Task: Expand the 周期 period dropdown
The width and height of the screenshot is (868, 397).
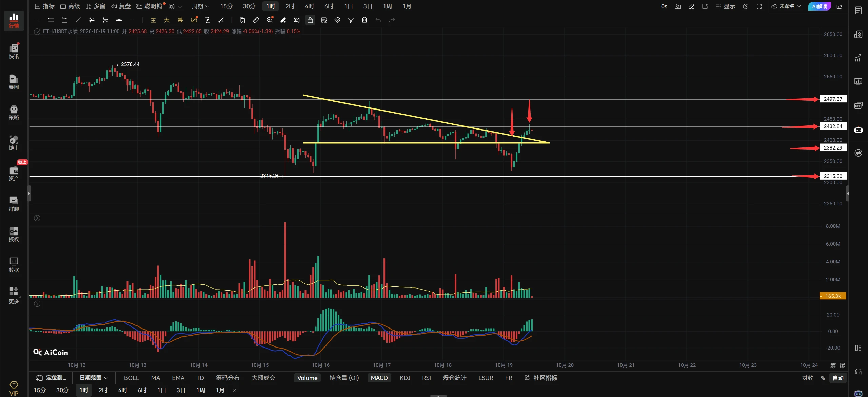Action: (x=200, y=6)
